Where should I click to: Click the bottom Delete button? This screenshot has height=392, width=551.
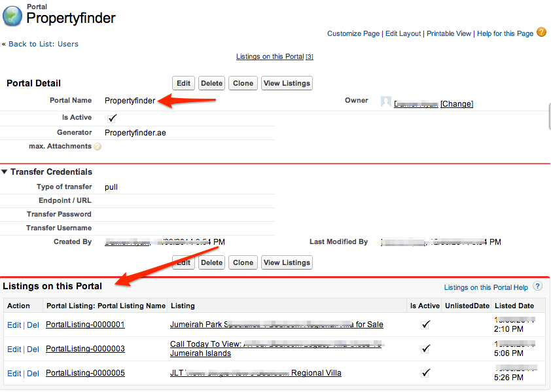coord(211,262)
